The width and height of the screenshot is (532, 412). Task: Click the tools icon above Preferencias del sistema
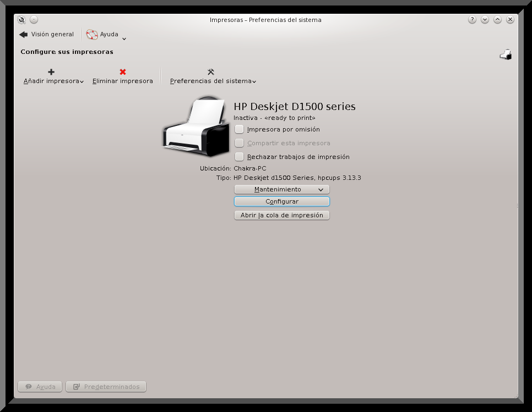(211, 72)
